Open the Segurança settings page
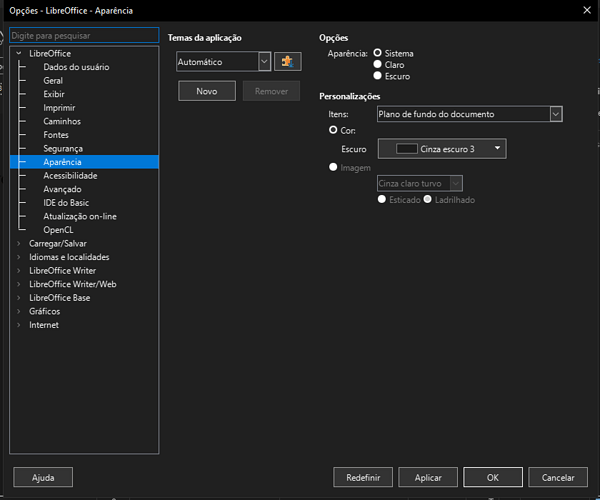The width and height of the screenshot is (600, 500). (63, 148)
